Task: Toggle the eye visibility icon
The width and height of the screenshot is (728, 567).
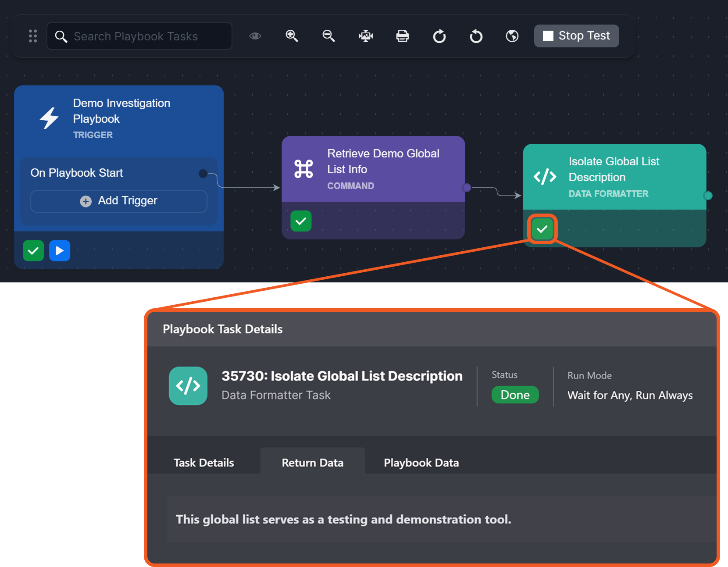Action: (255, 36)
